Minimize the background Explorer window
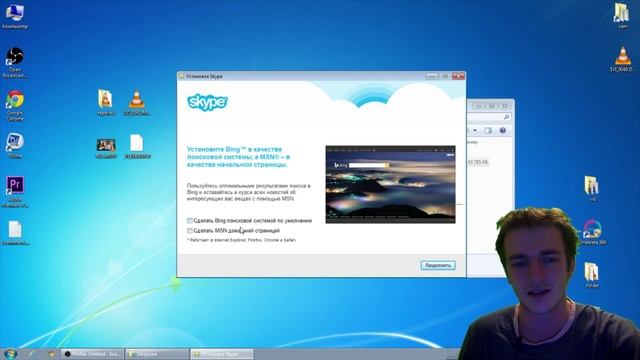The image size is (640, 360). (x=478, y=106)
